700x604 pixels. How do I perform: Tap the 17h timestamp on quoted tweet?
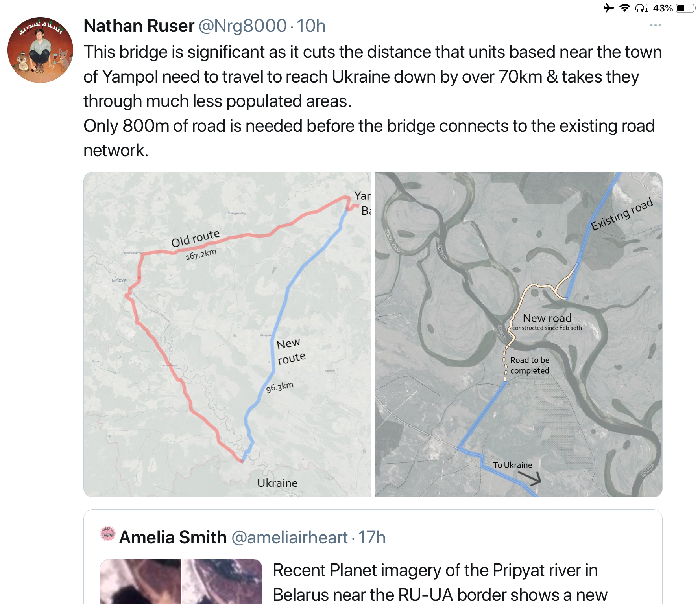[372, 538]
